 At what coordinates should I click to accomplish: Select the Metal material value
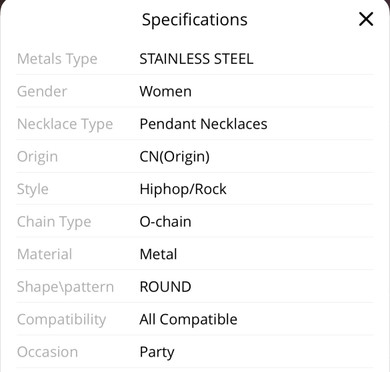[x=158, y=254]
